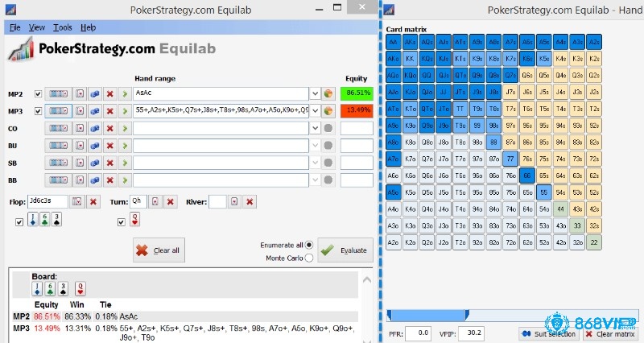The image size is (644, 343).
Task: Click Queen of hearts turn card
Action: (134, 219)
